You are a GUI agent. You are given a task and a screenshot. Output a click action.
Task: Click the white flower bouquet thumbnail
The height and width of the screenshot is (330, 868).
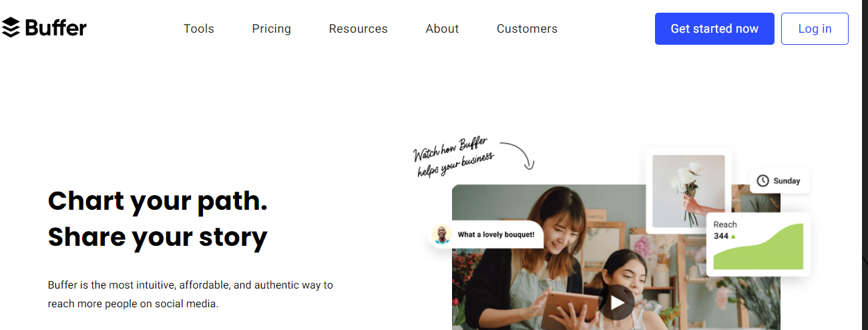(x=688, y=191)
